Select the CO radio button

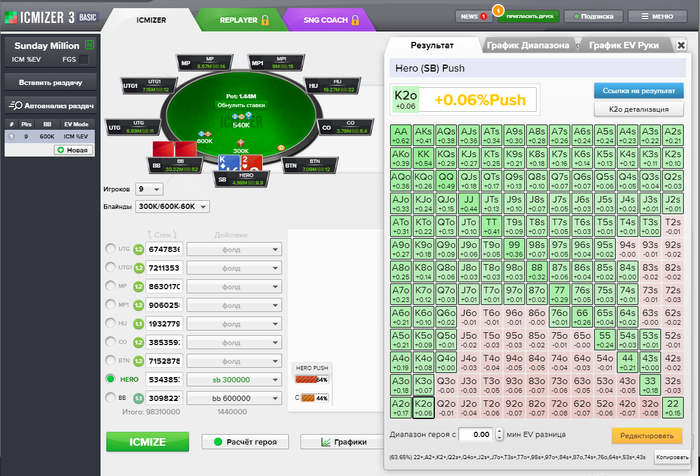tap(110, 342)
